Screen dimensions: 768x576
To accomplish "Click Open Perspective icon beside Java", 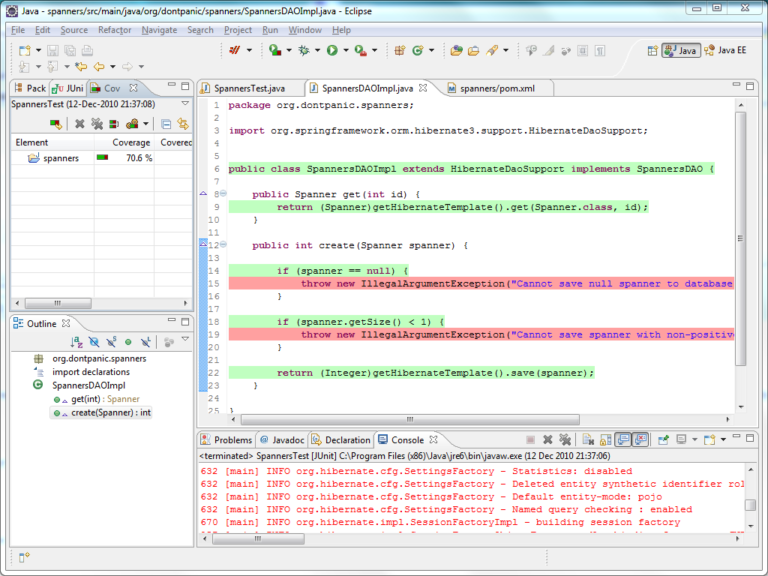I will (x=652, y=50).
